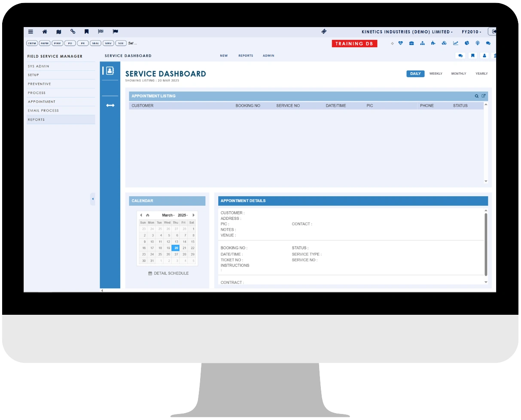Screen dimensions: 521x420
Task: Click the double-arrow expand icon in blue sidebar
Action: coord(110,106)
